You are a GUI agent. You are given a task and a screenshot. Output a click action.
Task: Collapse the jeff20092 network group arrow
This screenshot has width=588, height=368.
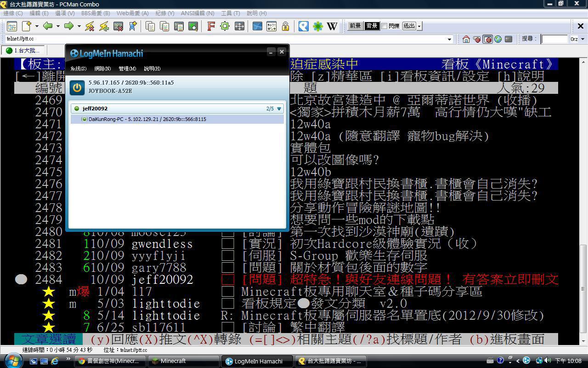279,109
